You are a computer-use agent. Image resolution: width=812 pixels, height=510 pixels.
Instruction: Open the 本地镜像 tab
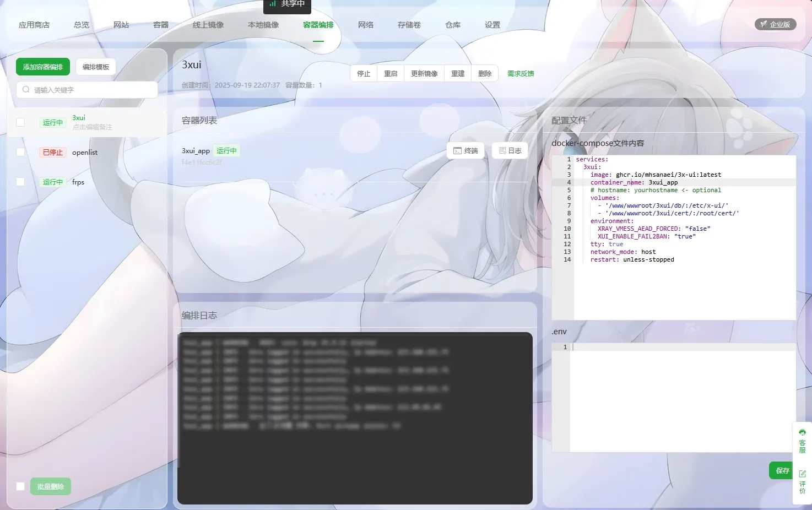[x=263, y=25]
